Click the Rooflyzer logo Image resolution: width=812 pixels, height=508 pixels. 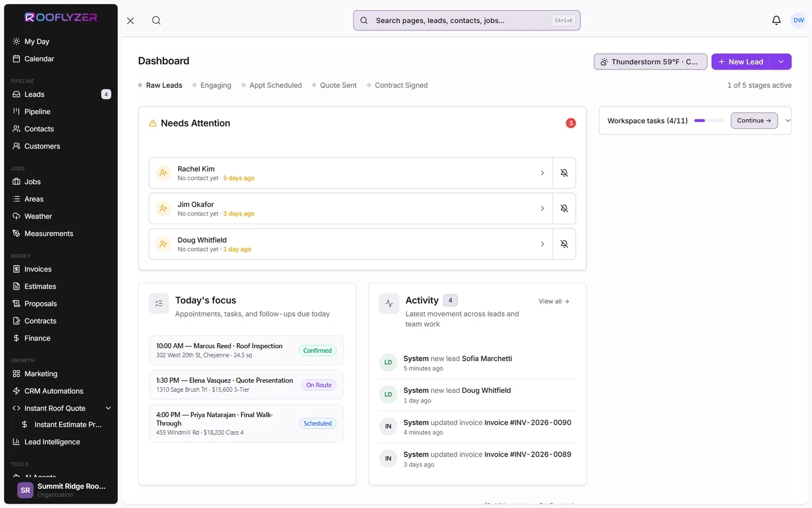(x=61, y=17)
